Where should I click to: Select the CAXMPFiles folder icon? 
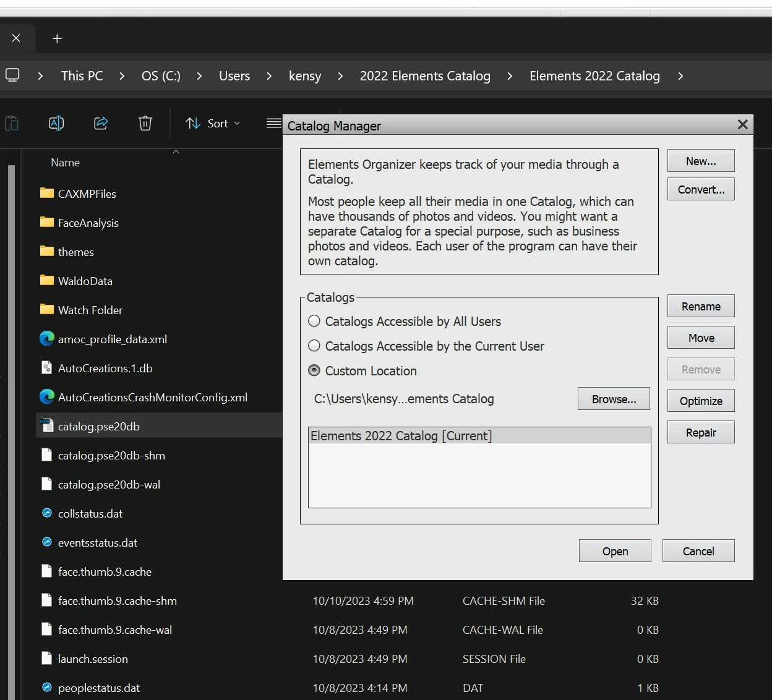(47, 193)
